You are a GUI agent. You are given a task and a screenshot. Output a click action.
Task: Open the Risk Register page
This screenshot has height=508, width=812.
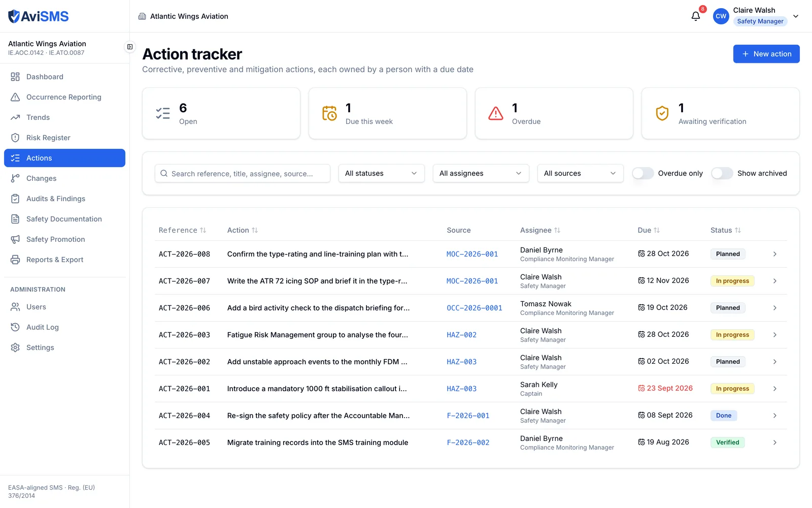[x=64, y=138]
